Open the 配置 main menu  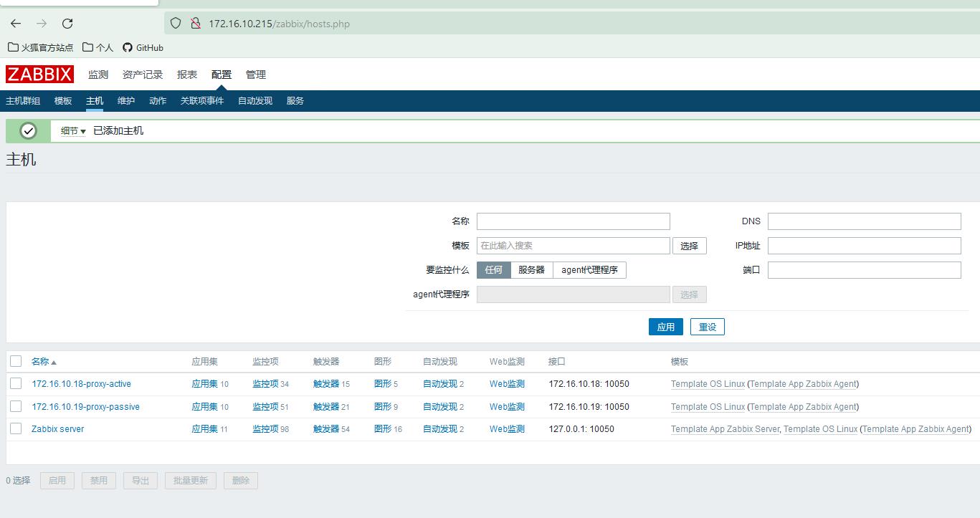222,75
